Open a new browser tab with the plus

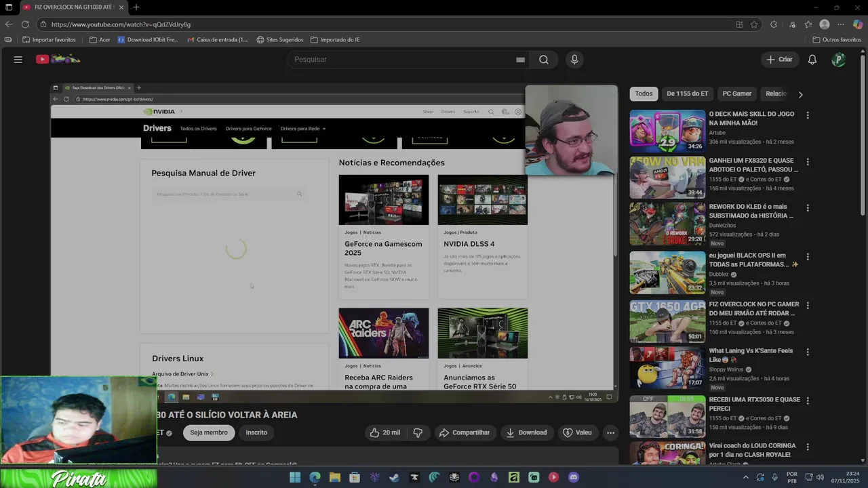click(136, 7)
